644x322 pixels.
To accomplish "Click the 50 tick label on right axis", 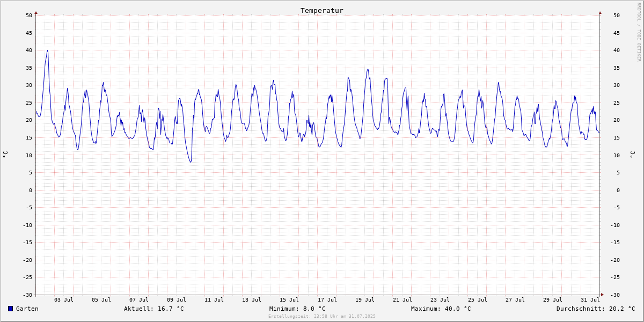I will (x=617, y=16).
